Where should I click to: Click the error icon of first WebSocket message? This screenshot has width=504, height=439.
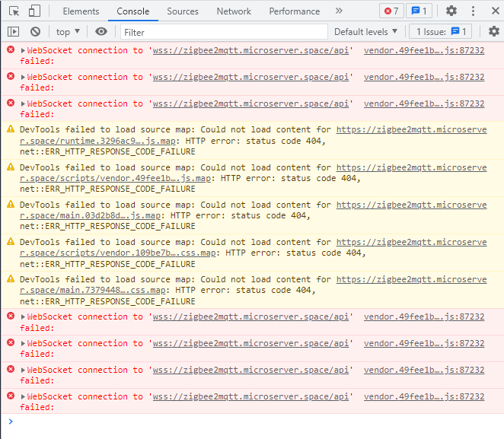coord(11,49)
